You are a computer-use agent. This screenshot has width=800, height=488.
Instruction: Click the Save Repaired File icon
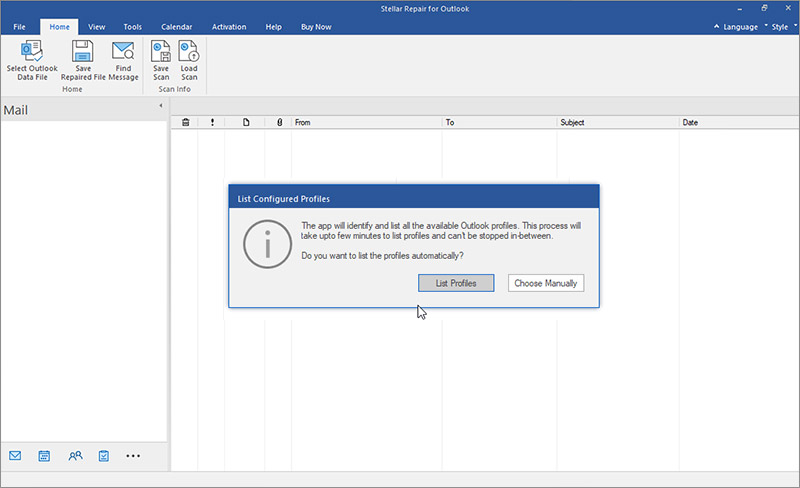pyautogui.click(x=83, y=51)
